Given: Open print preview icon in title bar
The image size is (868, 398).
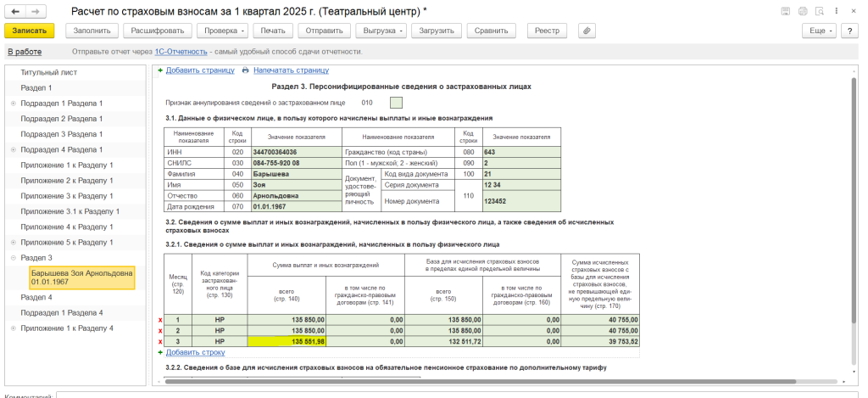Looking at the screenshot, I should 816,11.
